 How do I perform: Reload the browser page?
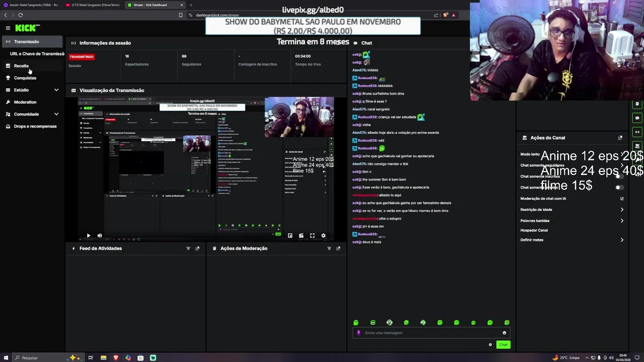pyautogui.click(x=21, y=15)
